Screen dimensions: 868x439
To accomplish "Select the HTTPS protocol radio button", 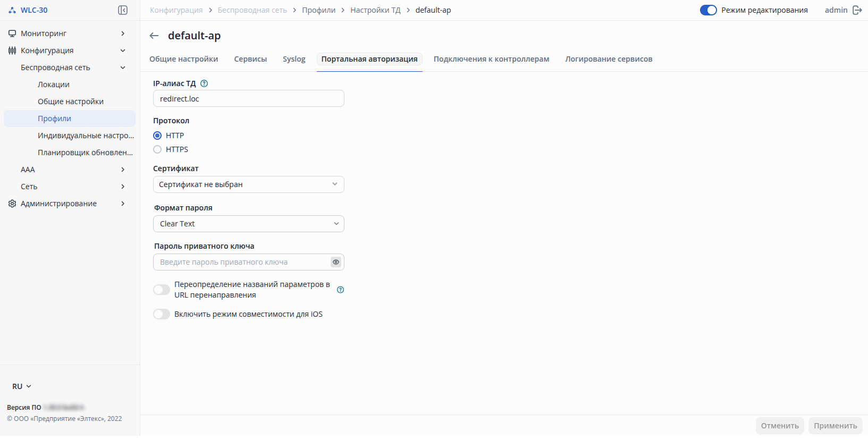I will pos(157,149).
